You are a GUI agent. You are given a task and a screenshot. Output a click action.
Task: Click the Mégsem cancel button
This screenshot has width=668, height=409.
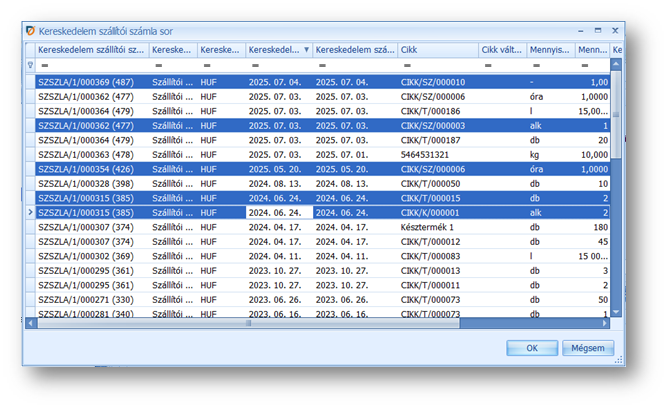pos(587,348)
